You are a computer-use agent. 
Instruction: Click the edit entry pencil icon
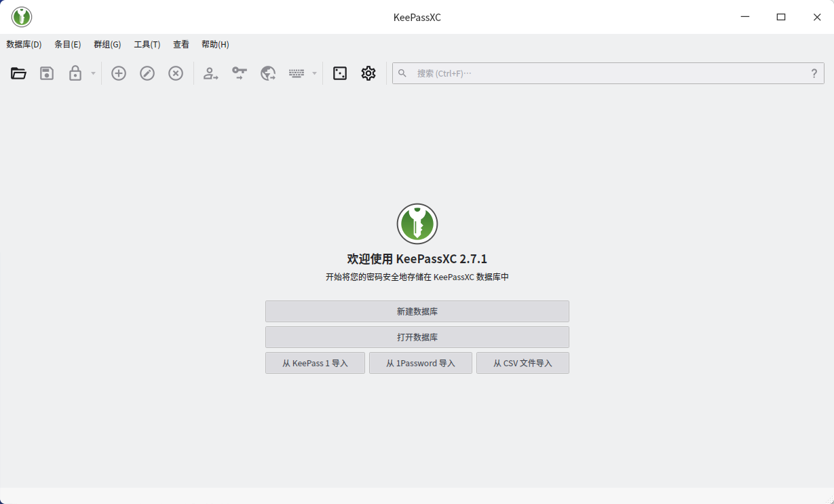(147, 73)
